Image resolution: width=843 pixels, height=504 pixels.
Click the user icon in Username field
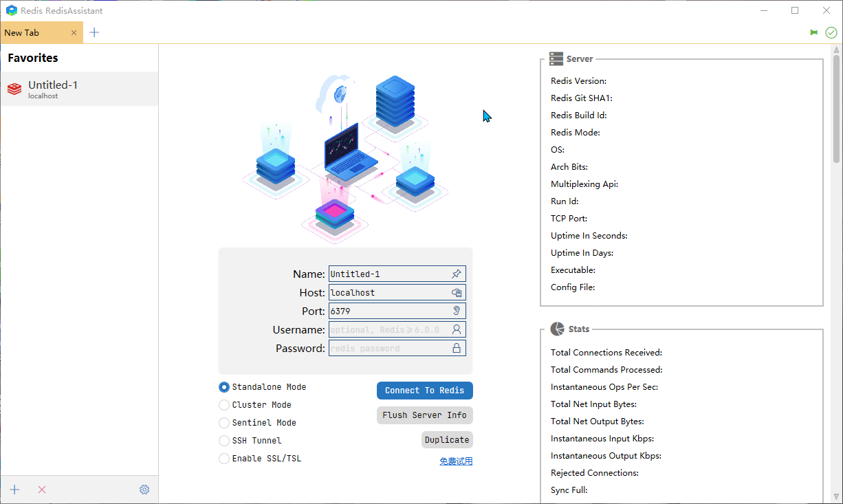pos(456,329)
